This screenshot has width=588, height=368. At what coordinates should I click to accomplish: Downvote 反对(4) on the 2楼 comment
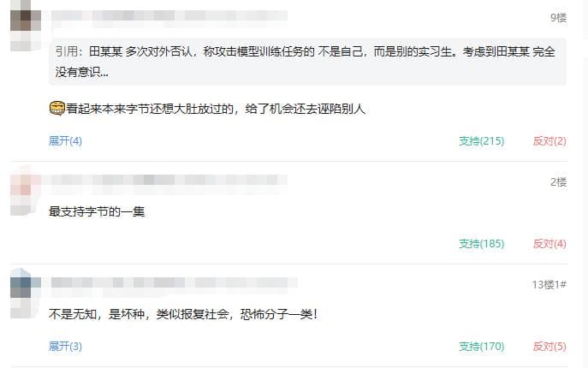549,244
